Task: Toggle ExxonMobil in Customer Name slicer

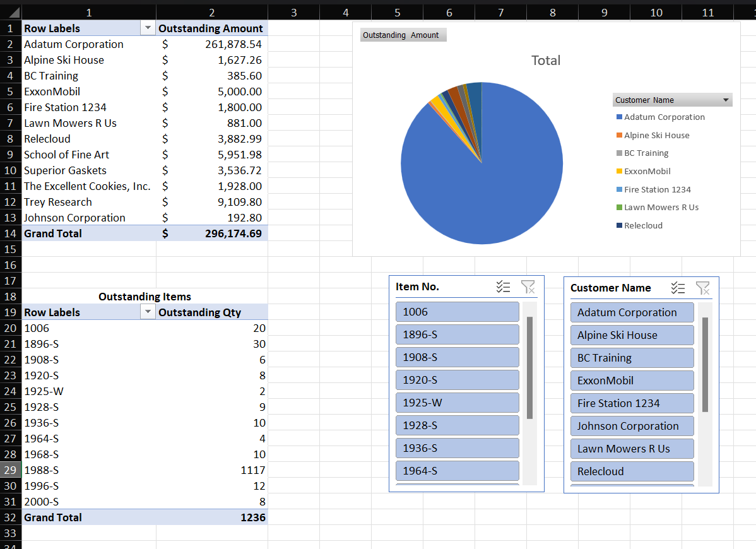Action: pos(632,380)
